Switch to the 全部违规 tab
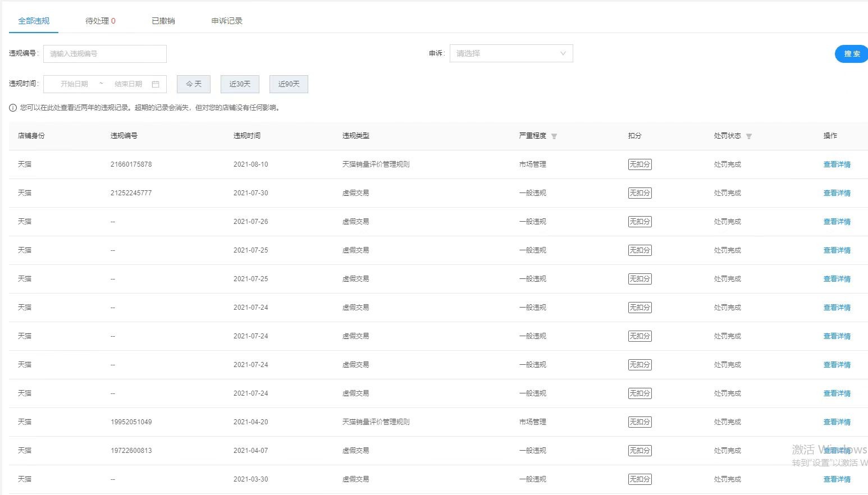 pos(34,21)
